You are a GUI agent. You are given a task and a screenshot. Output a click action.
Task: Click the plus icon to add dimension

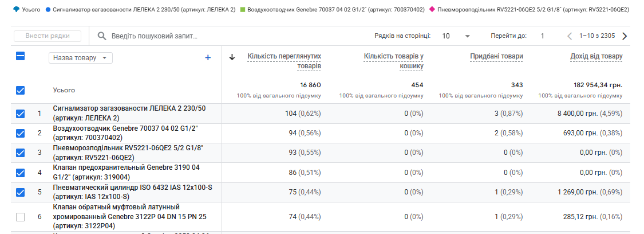coord(208,58)
